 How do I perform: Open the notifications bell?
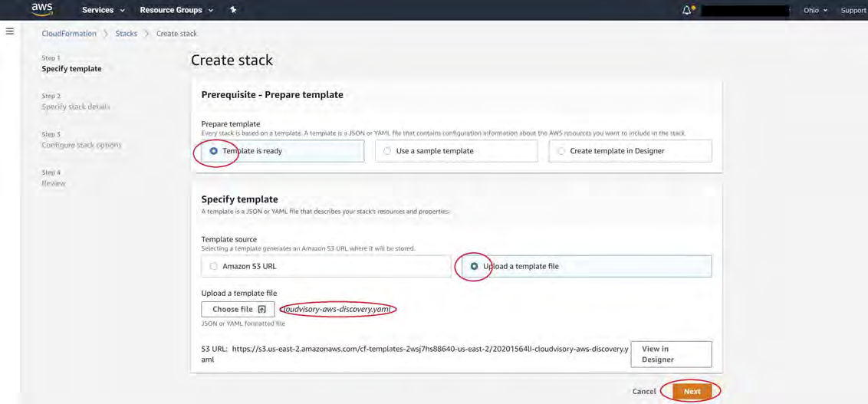click(688, 10)
